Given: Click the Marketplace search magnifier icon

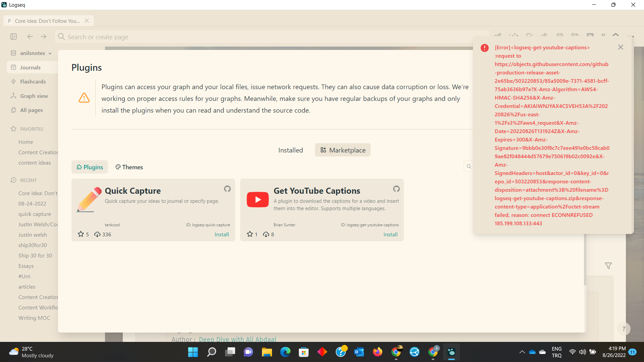Looking at the screenshot, I should click(x=469, y=166).
